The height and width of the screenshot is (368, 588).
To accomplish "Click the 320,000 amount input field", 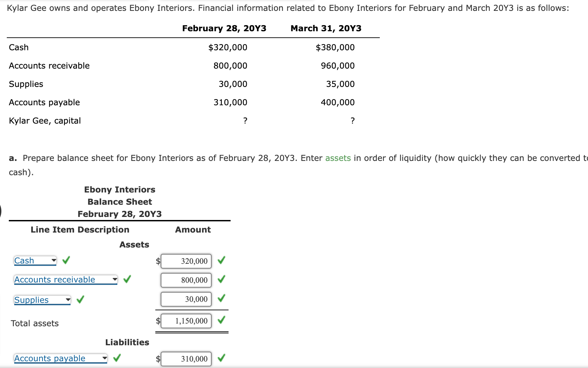I will (186, 261).
